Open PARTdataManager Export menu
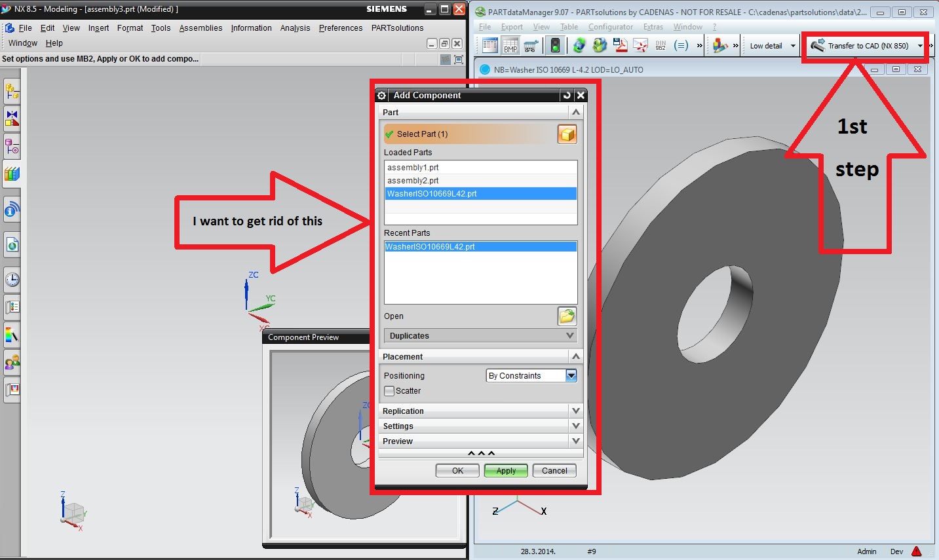Image resolution: width=939 pixels, height=560 pixels. point(512,27)
